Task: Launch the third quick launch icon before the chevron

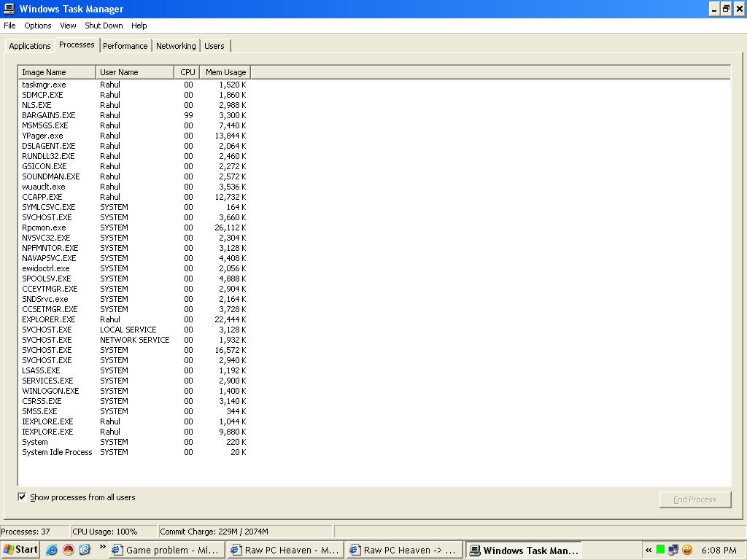Action: click(85, 550)
